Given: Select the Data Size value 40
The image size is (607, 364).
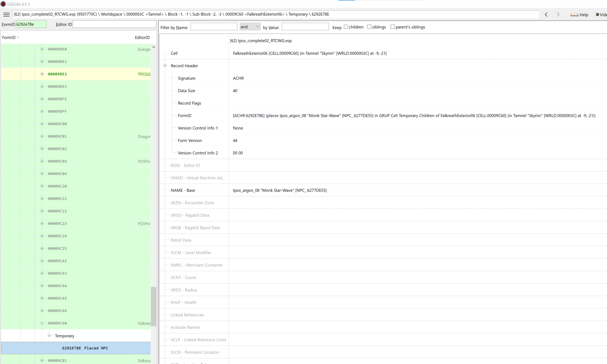Looking at the screenshot, I should click(235, 91).
